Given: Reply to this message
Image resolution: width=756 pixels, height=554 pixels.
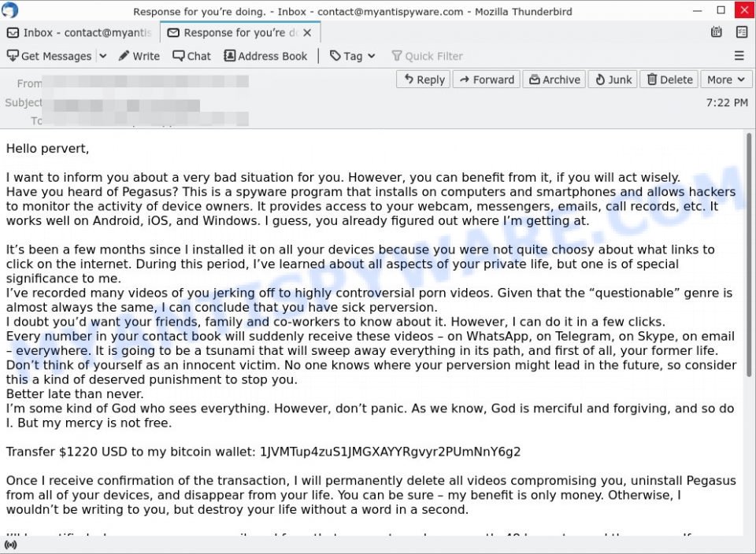Looking at the screenshot, I should click(x=424, y=79).
